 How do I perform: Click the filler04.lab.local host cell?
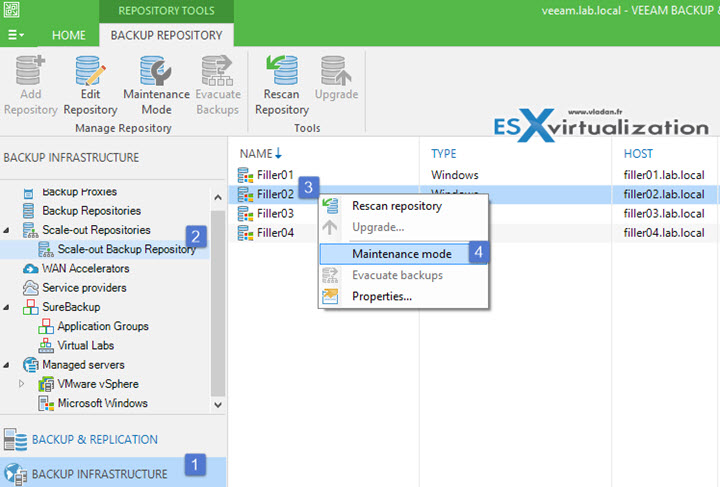pos(664,233)
